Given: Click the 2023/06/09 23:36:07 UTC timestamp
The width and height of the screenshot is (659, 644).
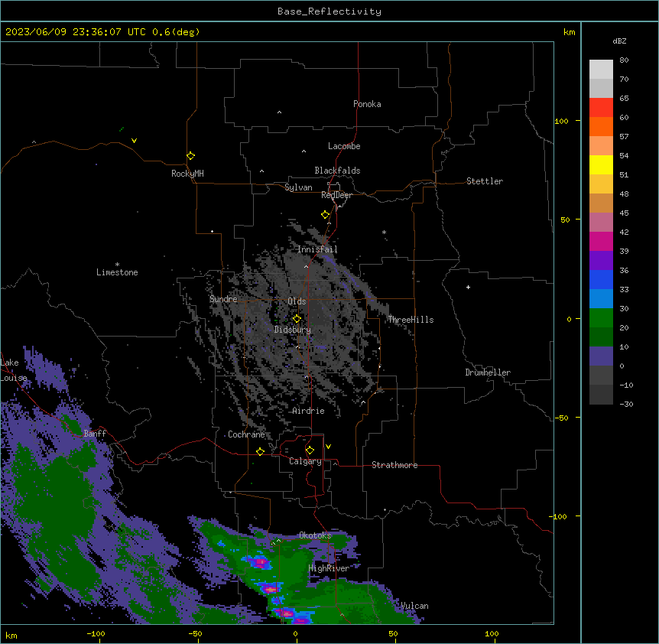Looking at the screenshot, I should click(76, 32).
